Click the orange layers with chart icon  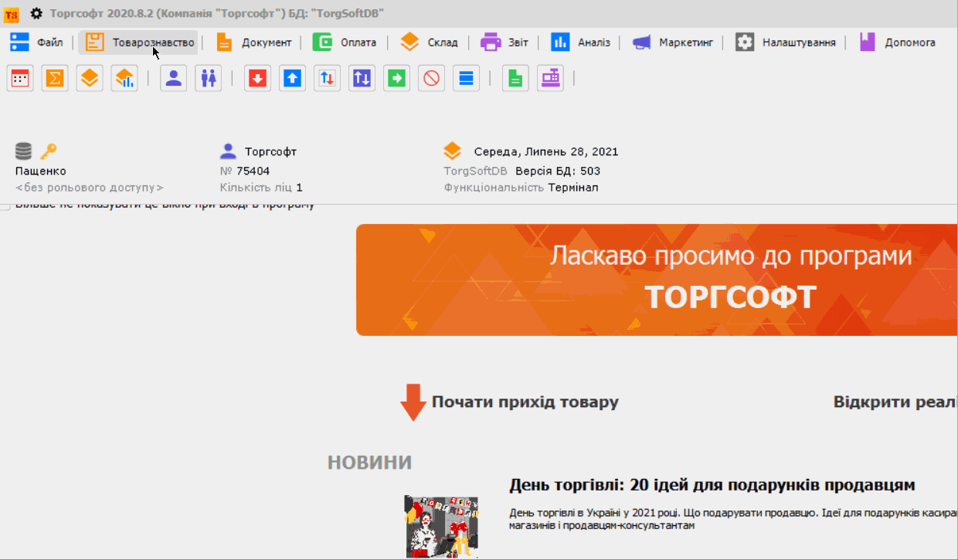(x=124, y=79)
